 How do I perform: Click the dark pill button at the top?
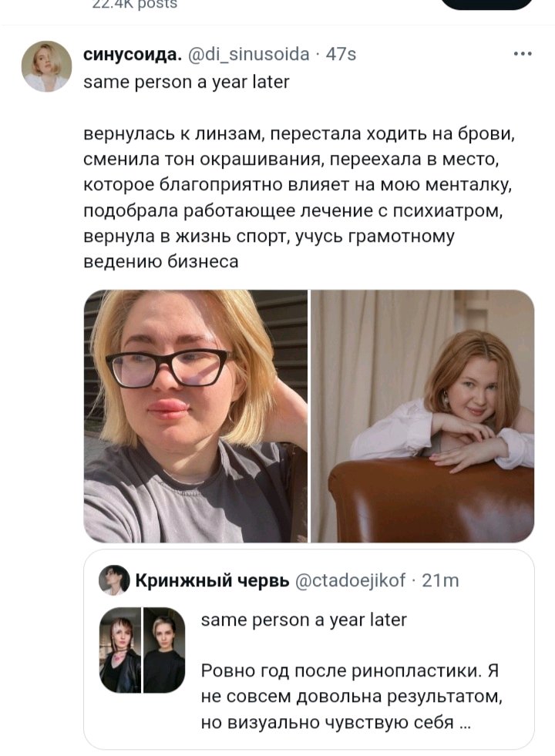(487, 4)
